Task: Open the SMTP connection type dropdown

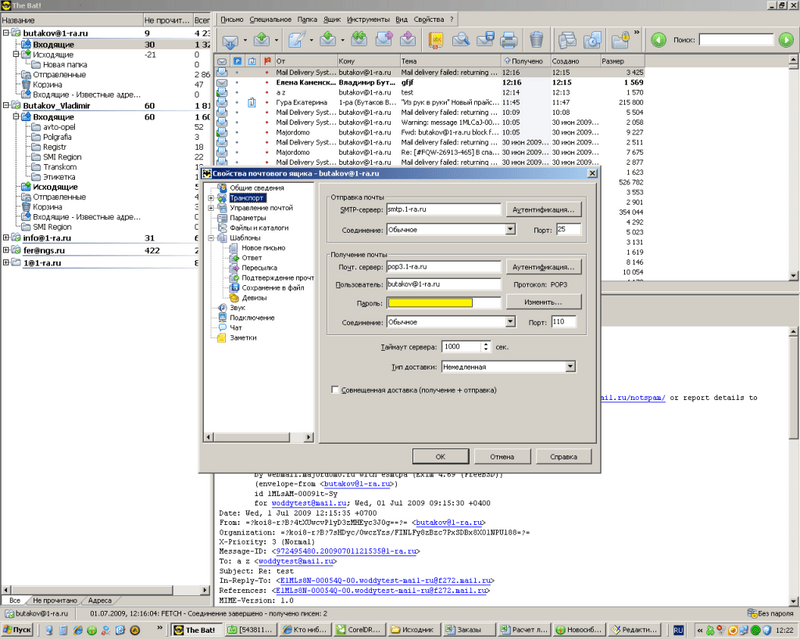Action: [x=510, y=230]
